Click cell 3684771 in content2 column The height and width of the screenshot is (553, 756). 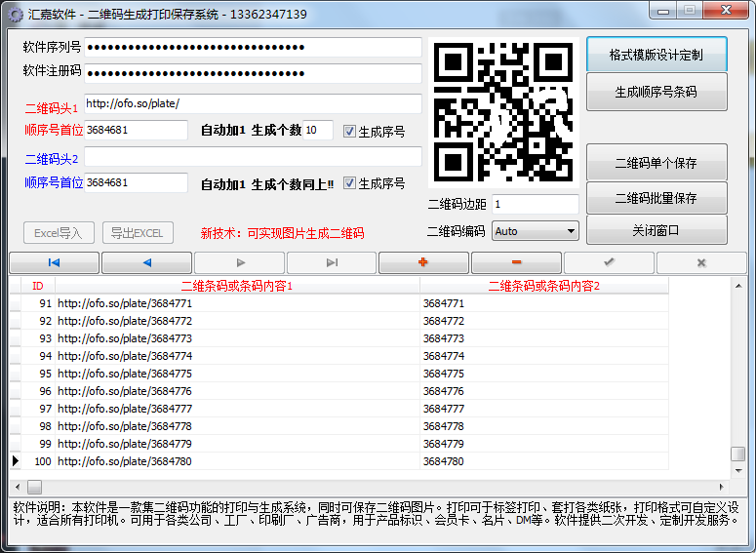point(544,303)
